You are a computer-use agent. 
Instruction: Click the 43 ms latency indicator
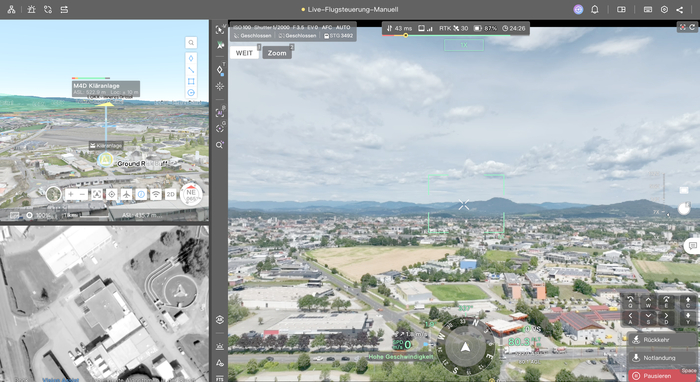[400, 28]
